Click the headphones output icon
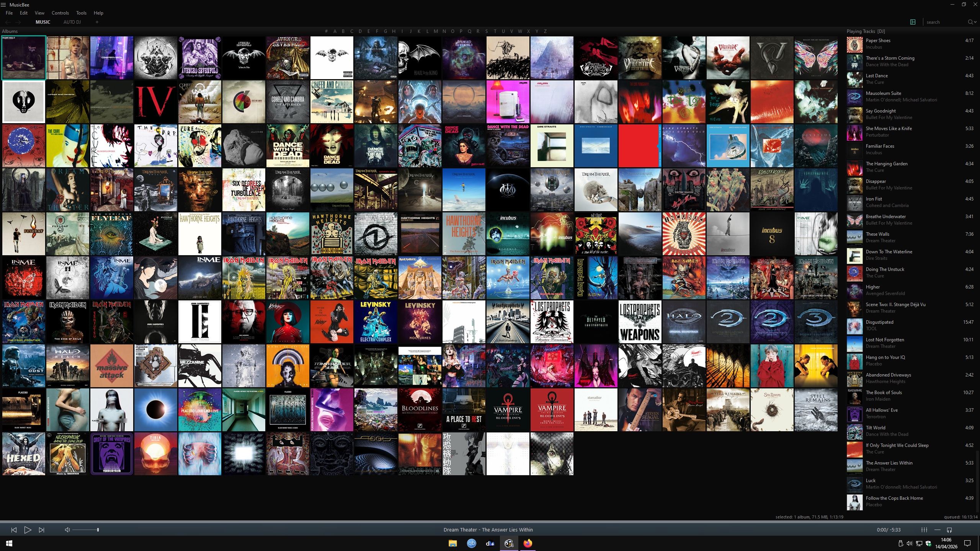 click(x=949, y=530)
